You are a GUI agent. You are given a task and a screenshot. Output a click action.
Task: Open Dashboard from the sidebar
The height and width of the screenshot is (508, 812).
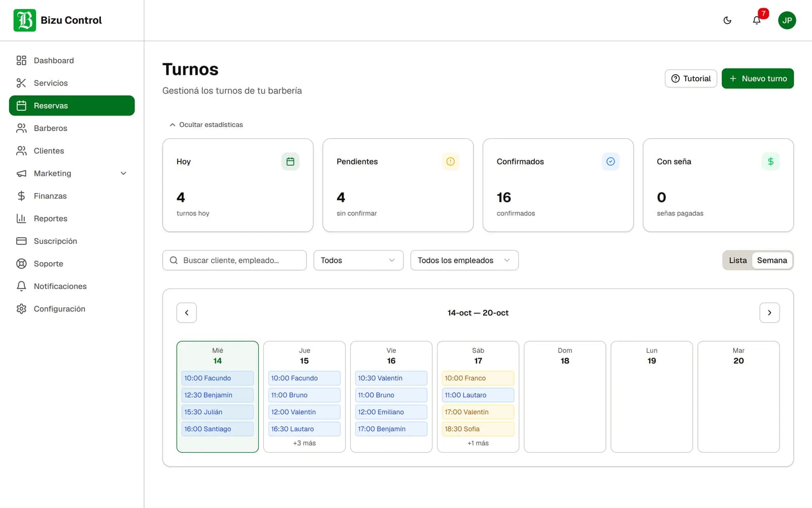(x=72, y=60)
